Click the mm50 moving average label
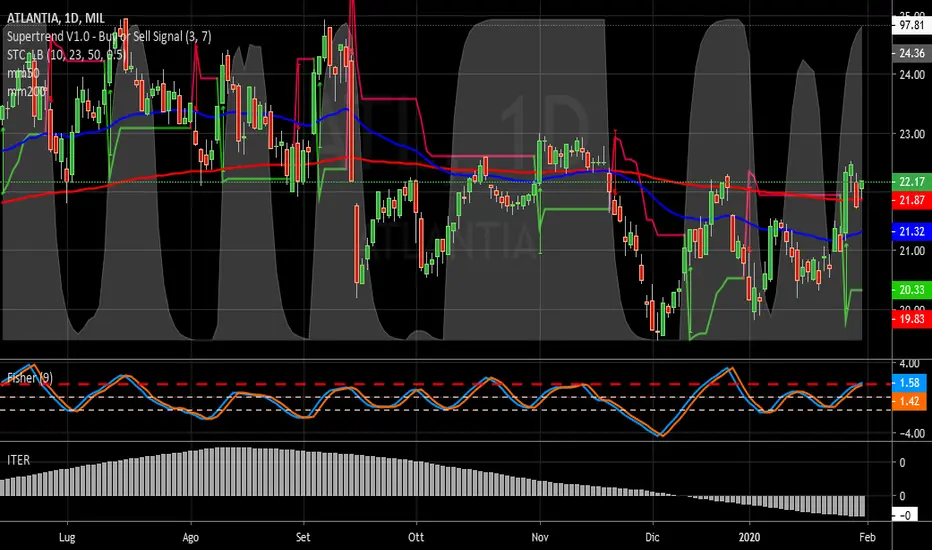 click(x=23, y=73)
